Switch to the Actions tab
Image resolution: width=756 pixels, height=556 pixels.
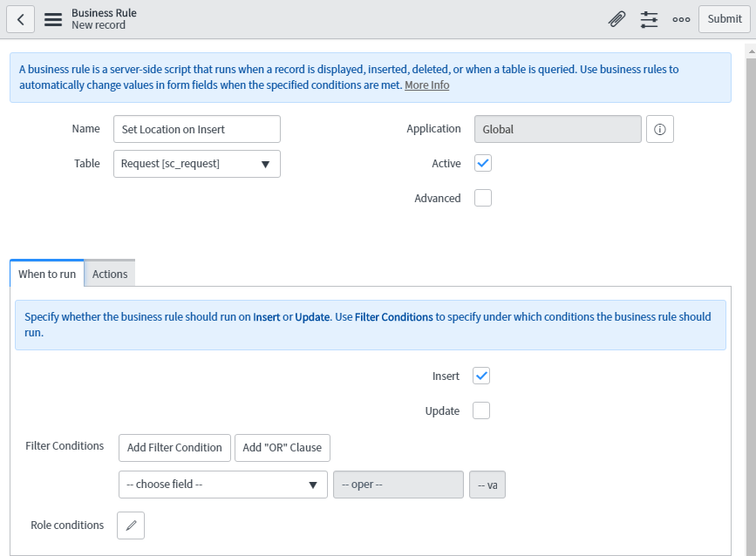[x=110, y=274]
